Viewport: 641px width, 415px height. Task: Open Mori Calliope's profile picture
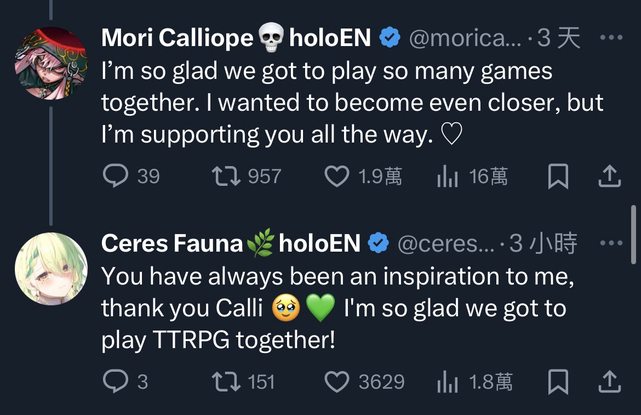[x=51, y=62]
